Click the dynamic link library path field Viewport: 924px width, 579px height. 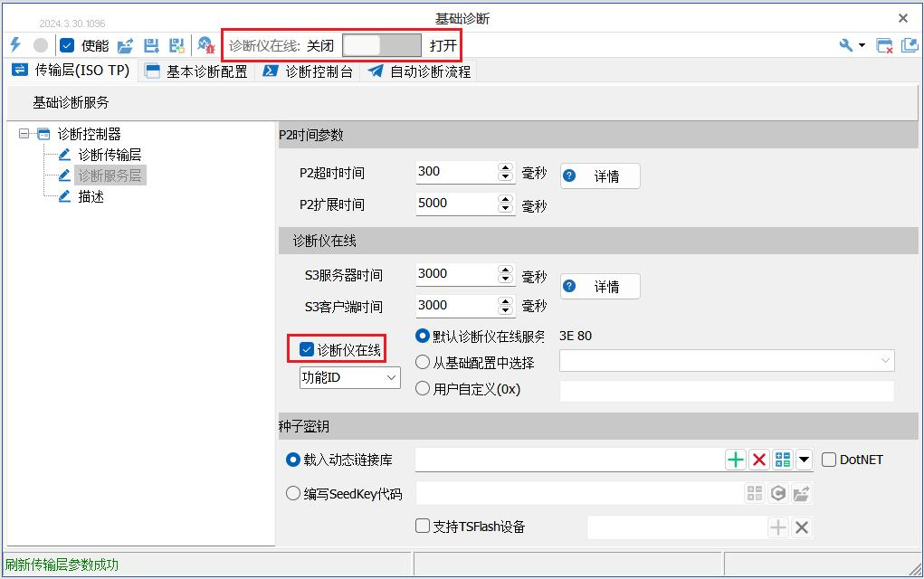pyautogui.click(x=569, y=460)
